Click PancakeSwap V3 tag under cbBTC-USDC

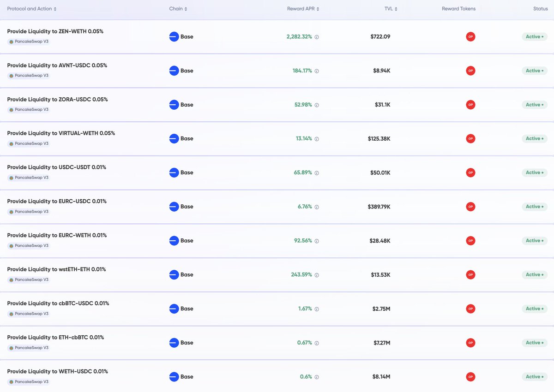pyautogui.click(x=29, y=314)
